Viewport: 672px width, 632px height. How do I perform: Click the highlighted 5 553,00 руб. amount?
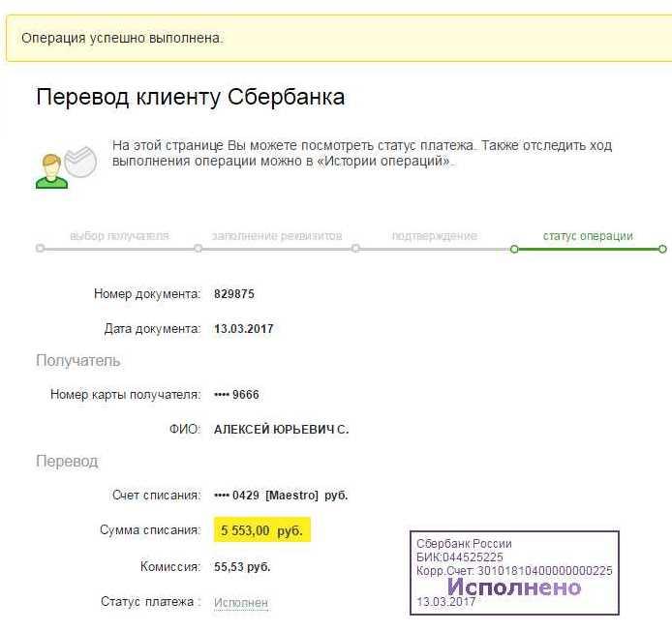coord(261,530)
